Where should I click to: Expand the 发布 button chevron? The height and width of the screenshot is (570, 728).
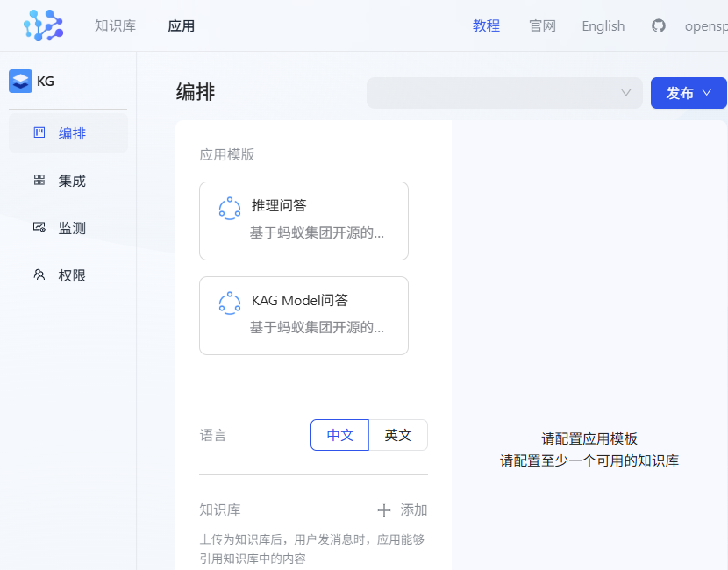[x=707, y=93]
